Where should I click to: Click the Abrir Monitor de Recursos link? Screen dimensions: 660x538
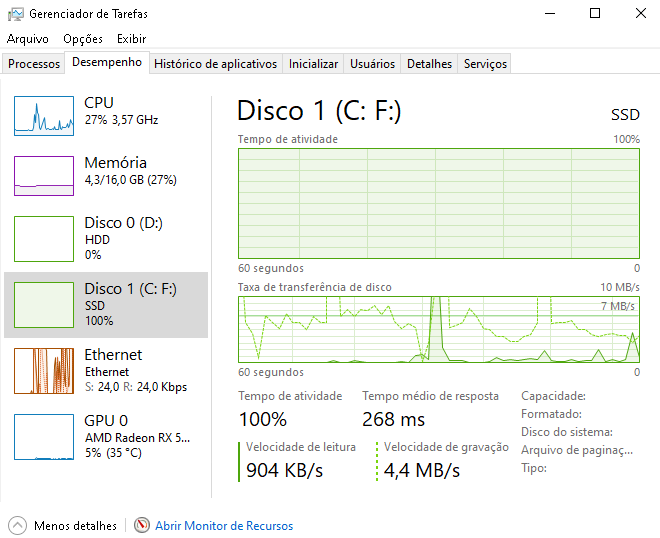pyautogui.click(x=224, y=526)
